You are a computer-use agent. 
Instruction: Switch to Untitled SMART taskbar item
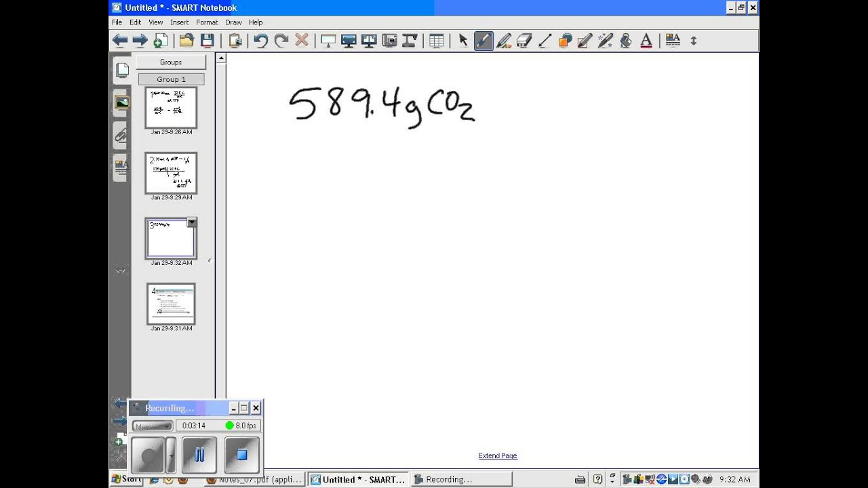click(357, 479)
